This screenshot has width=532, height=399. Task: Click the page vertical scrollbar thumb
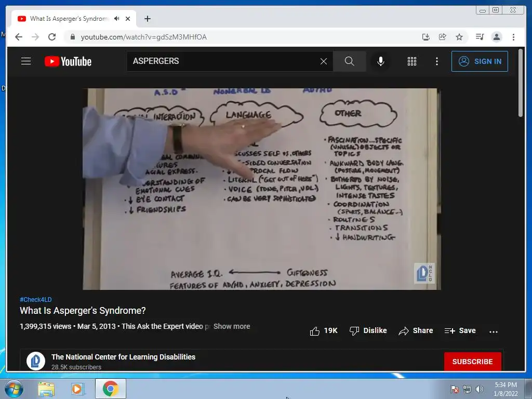pyautogui.click(x=521, y=83)
